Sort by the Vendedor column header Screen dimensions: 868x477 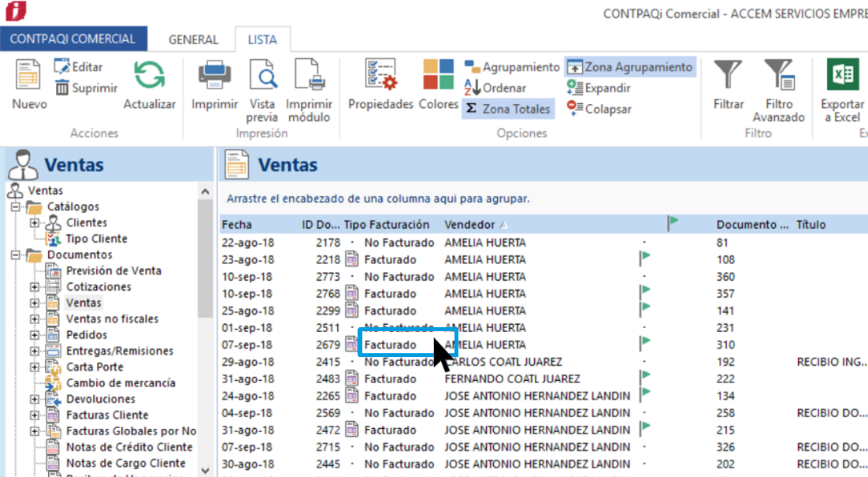click(x=470, y=225)
